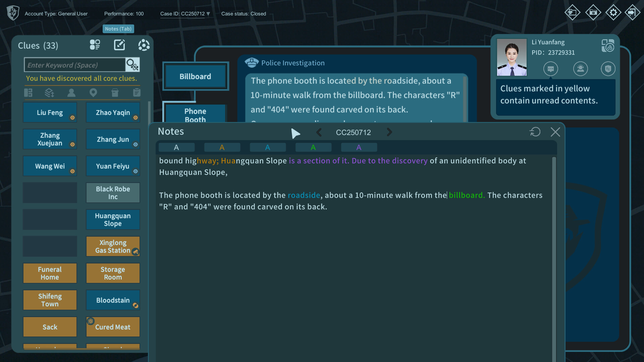The width and height of the screenshot is (644, 362).
Task: Open the clue layout view icon beside Clues title
Action: [95, 45]
